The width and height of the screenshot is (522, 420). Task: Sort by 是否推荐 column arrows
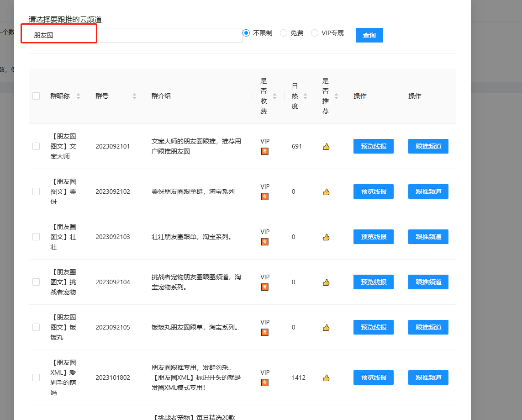336,96
